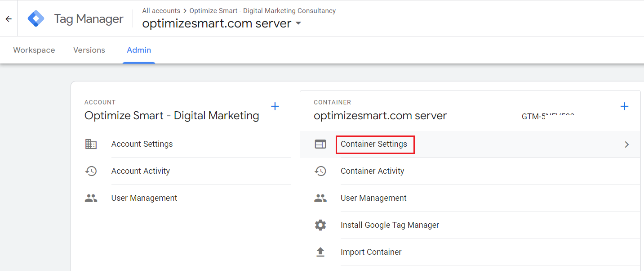Create new account with plus icon

point(275,106)
